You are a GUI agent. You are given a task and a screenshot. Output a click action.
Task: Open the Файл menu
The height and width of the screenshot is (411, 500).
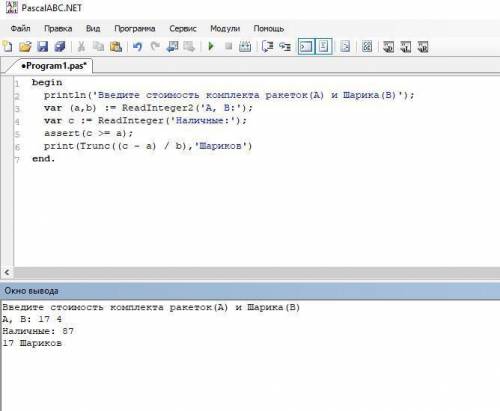tap(20, 29)
